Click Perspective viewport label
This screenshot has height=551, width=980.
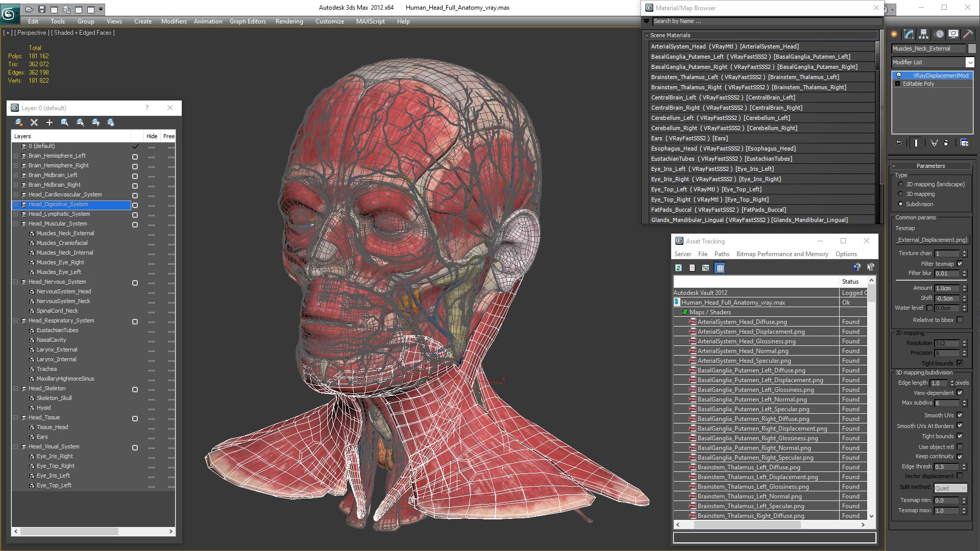32,33
